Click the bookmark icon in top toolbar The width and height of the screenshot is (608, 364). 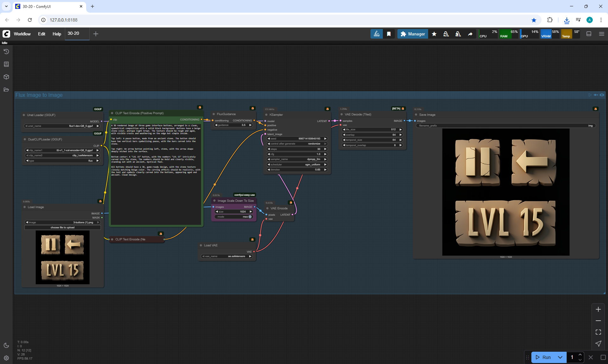point(389,34)
